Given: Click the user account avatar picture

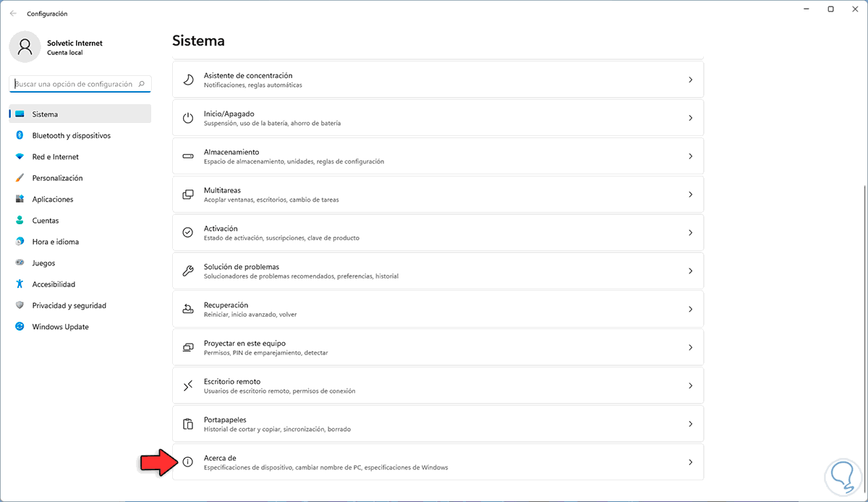Looking at the screenshot, I should point(25,47).
